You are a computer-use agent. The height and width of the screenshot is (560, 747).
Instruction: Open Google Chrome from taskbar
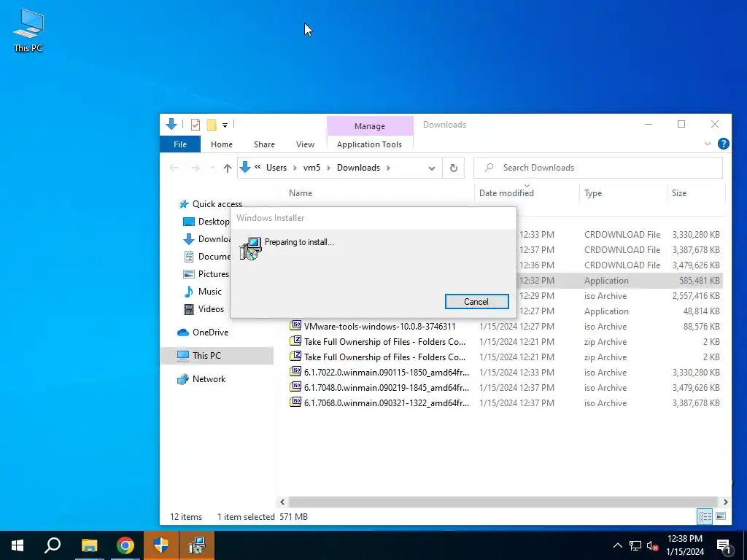click(x=125, y=545)
